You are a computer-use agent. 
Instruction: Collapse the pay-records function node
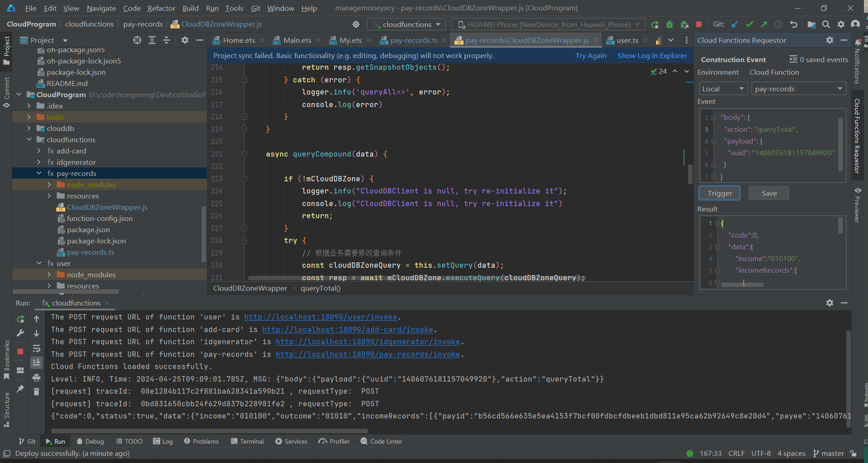coord(39,173)
